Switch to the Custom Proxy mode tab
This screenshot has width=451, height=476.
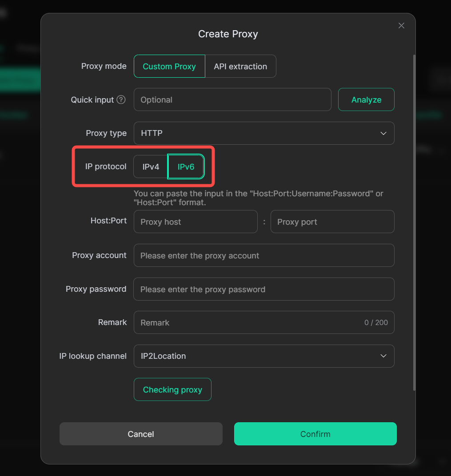[x=169, y=66]
